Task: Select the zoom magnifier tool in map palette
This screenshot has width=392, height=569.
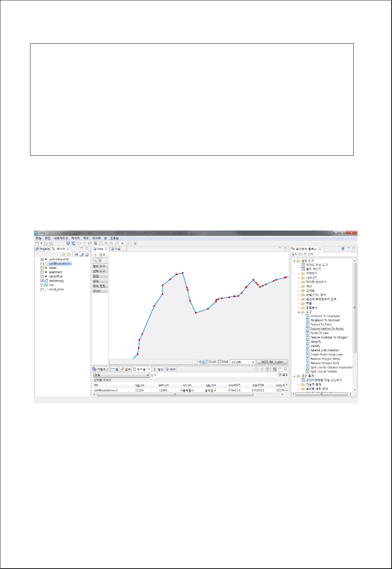Action: click(x=95, y=260)
